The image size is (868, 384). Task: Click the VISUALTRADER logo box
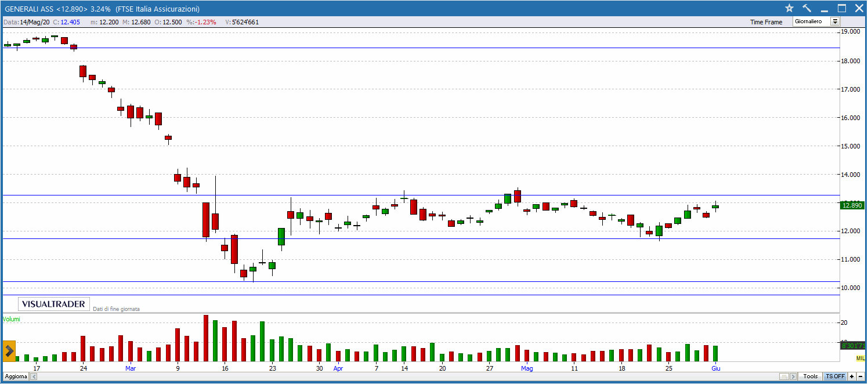click(54, 304)
